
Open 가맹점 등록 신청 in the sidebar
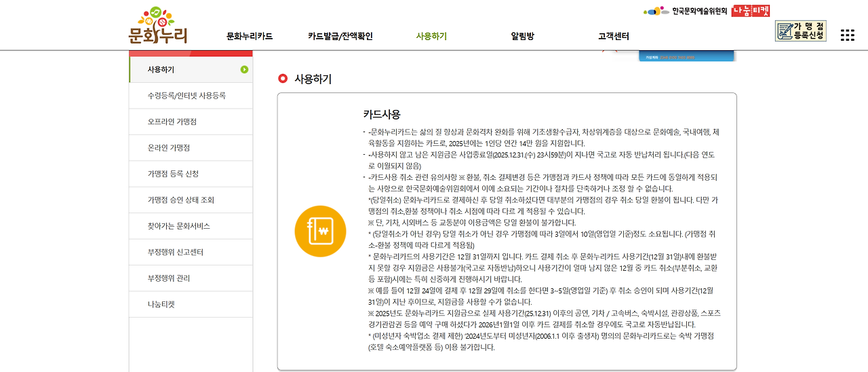[191, 174]
